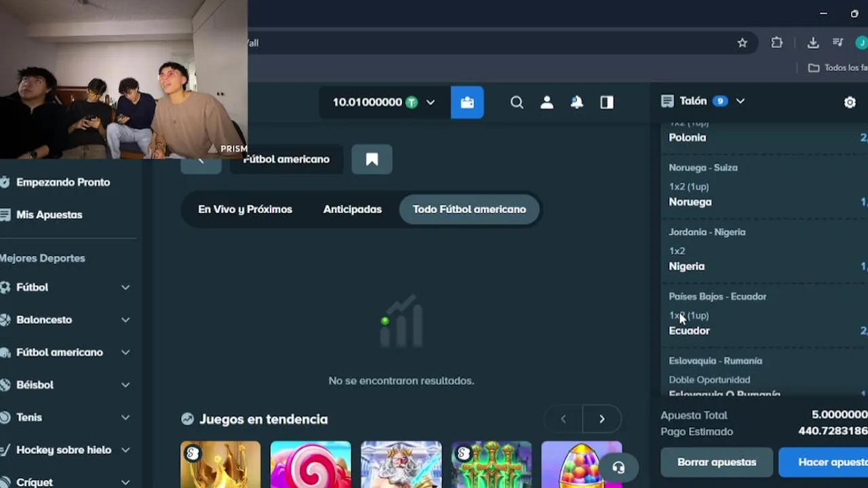Image resolution: width=868 pixels, height=488 pixels.
Task: Open the wallet deposit button
Action: tap(467, 102)
